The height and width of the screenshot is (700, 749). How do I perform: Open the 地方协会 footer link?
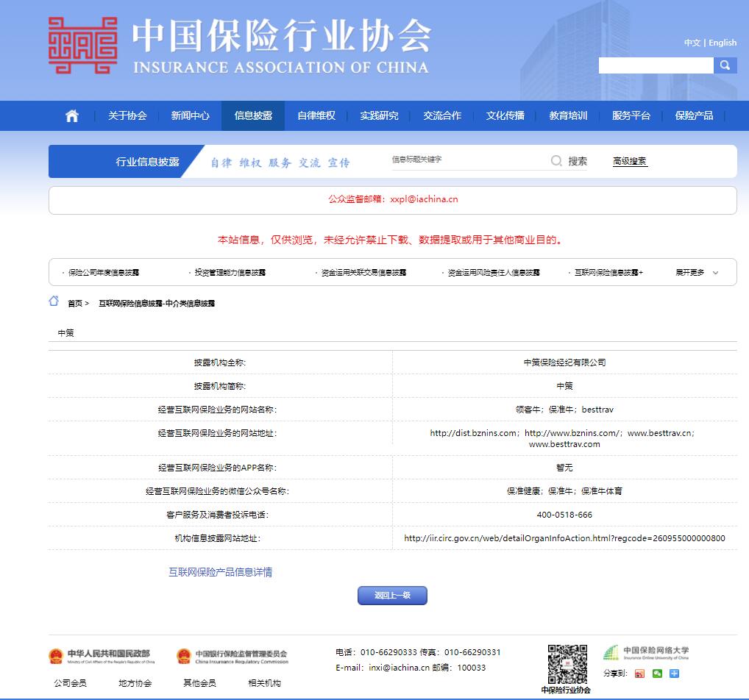pos(135,683)
